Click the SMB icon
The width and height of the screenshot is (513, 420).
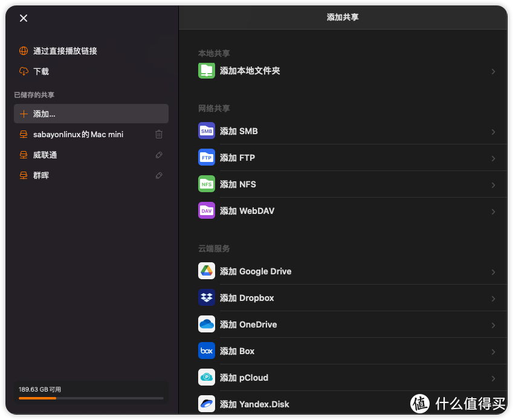tap(207, 131)
